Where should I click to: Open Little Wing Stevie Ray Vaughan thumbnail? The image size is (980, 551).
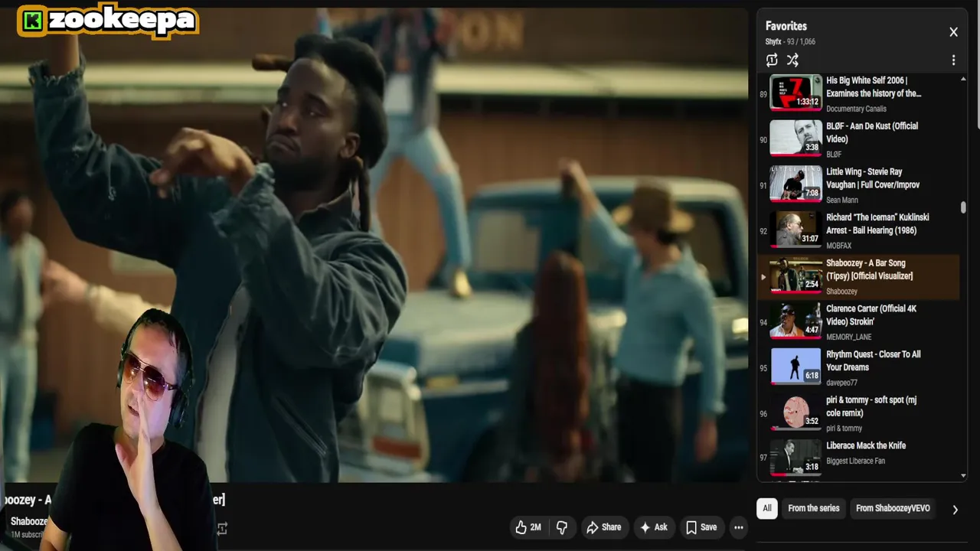pos(795,184)
